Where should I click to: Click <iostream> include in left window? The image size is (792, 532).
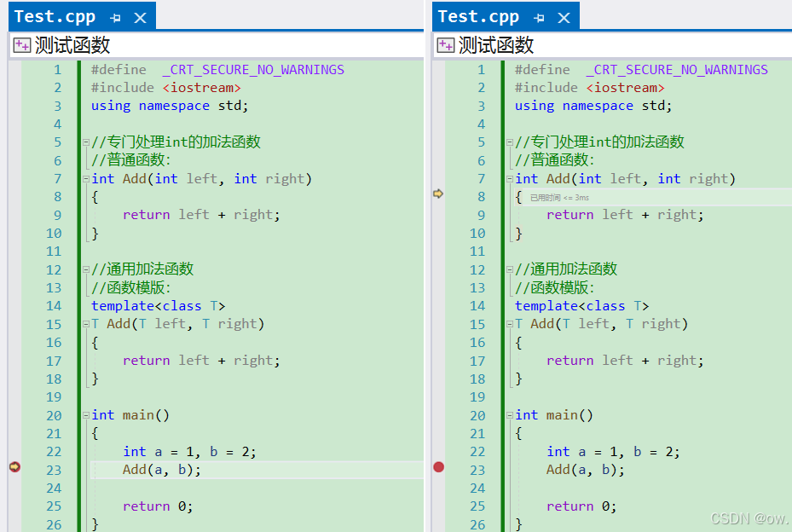pos(201,88)
